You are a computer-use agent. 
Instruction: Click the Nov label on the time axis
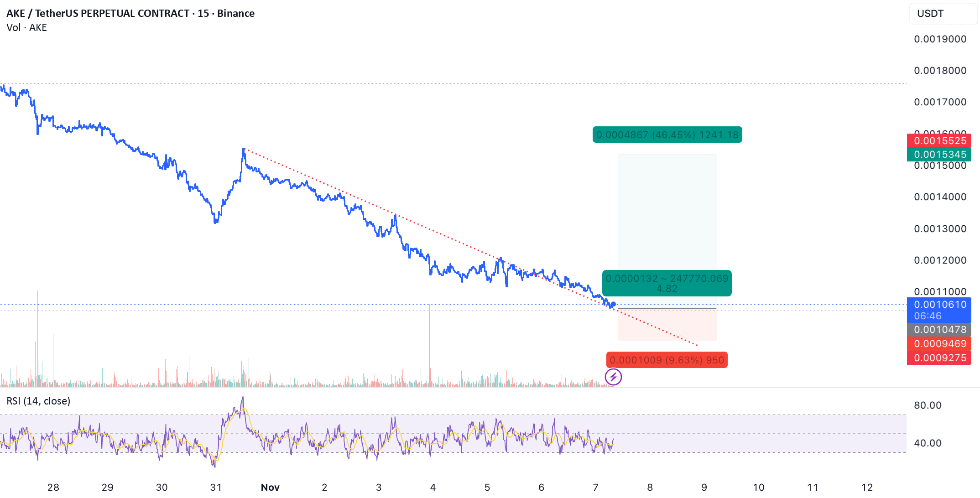[270, 487]
